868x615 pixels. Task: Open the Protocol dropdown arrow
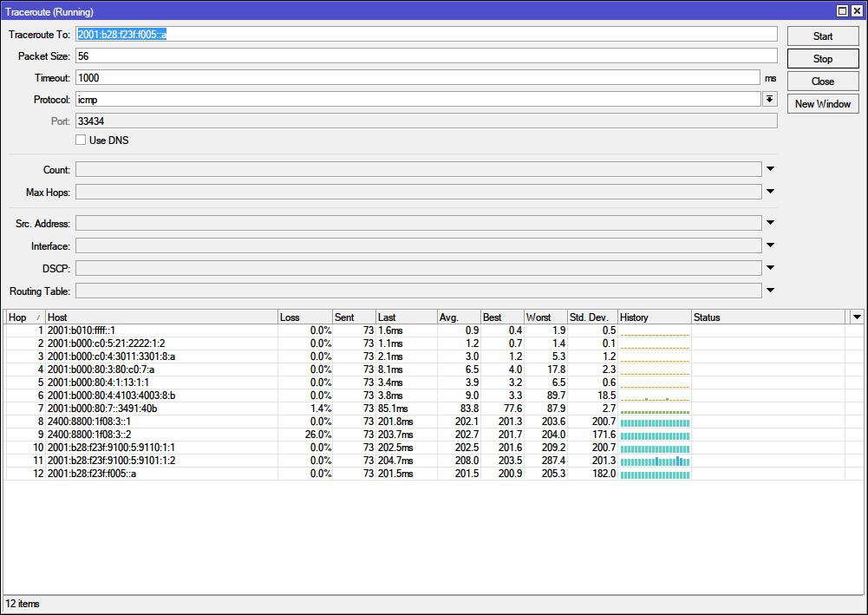pyautogui.click(x=769, y=99)
